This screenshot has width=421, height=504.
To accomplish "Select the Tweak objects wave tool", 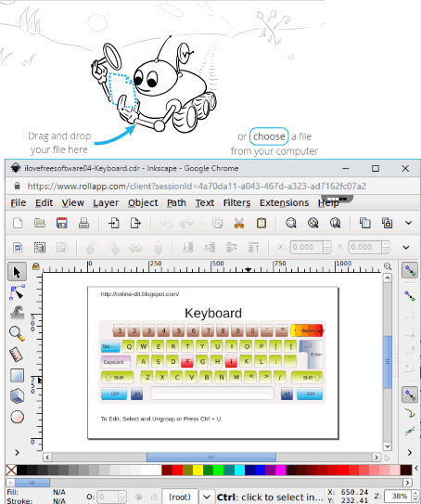I will (x=17, y=313).
